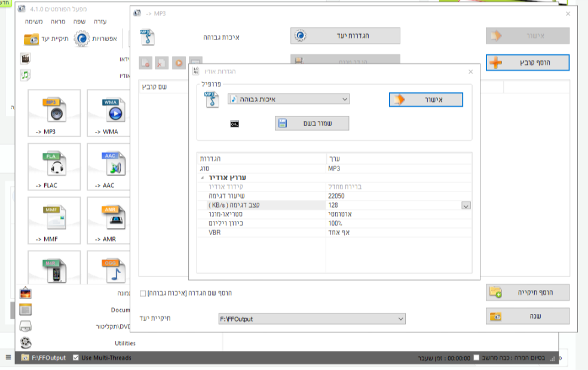Choose the -> FLAC format icon
The image size is (588, 370).
click(x=54, y=166)
